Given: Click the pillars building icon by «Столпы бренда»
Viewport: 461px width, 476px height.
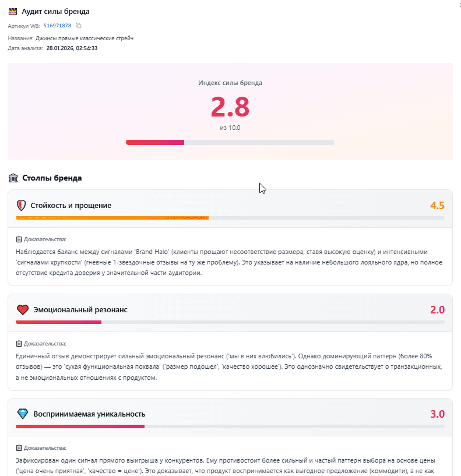Looking at the screenshot, I should pos(13,178).
